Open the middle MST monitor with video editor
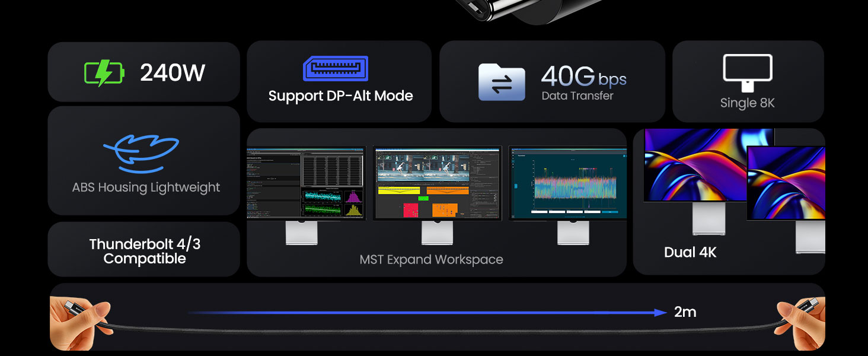868x356 pixels. coord(438,183)
